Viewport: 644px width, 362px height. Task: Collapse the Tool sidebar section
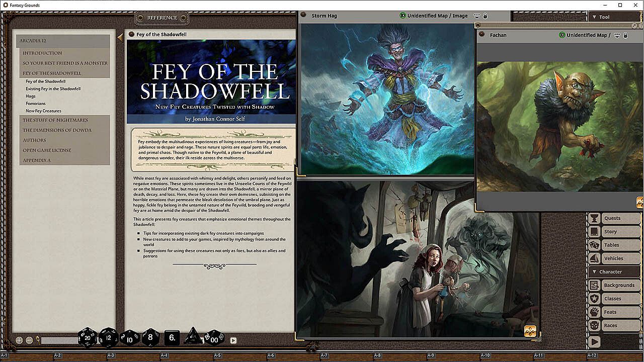pyautogui.click(x=614, y=17)
